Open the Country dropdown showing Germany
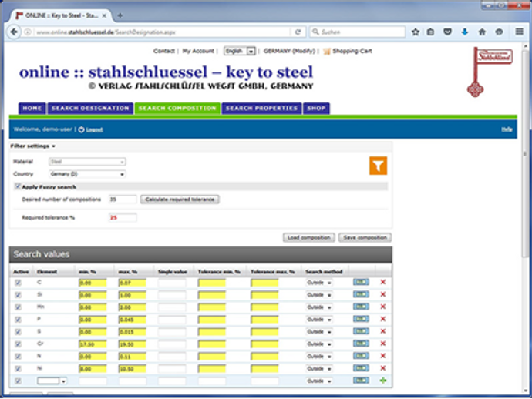 87,174
